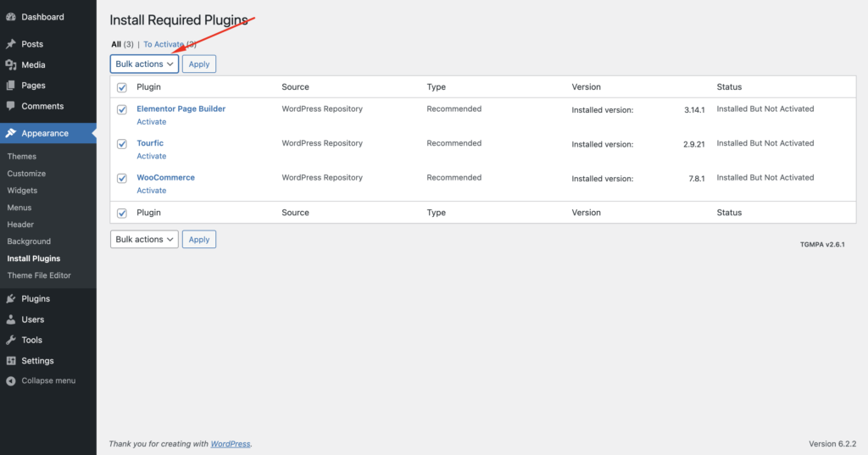Click the Install Required Plugins heading
This screenshot has width=868, height=455.
[x=179, y=20]
